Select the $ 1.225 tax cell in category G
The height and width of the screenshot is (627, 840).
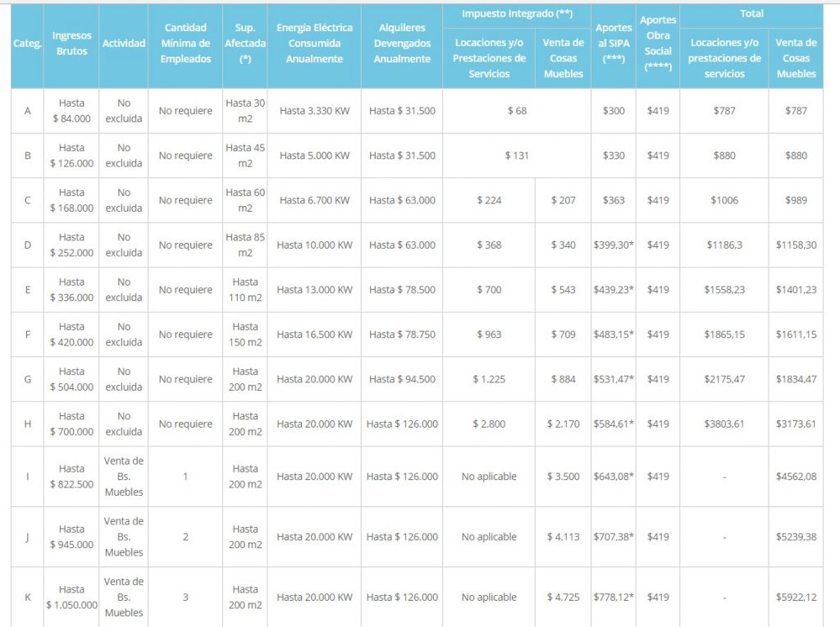pos(489,379)
